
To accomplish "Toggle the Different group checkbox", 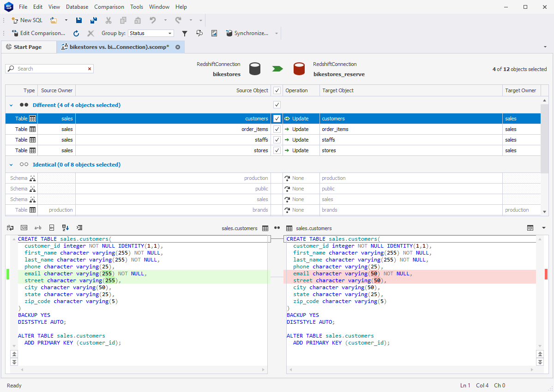I will (277, 105).
